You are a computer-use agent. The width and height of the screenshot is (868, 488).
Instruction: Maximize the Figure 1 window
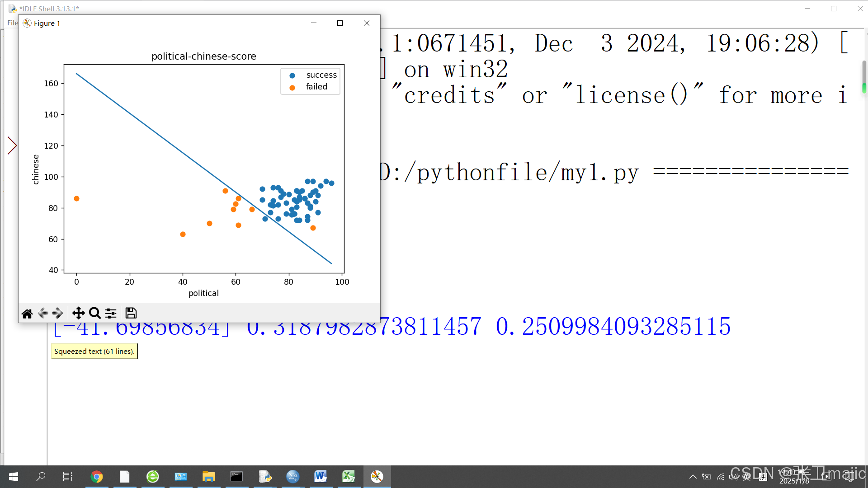[x=340, y=23]
